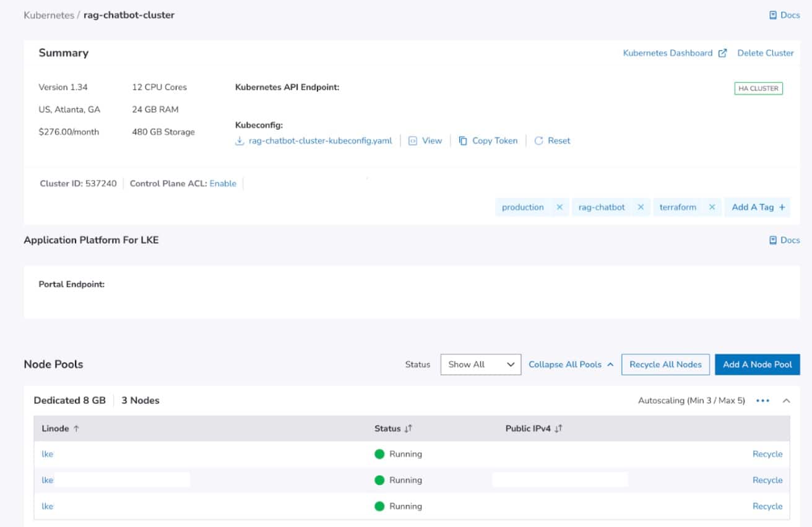Enable Control Plane ACL

click(x=223, y=184)
